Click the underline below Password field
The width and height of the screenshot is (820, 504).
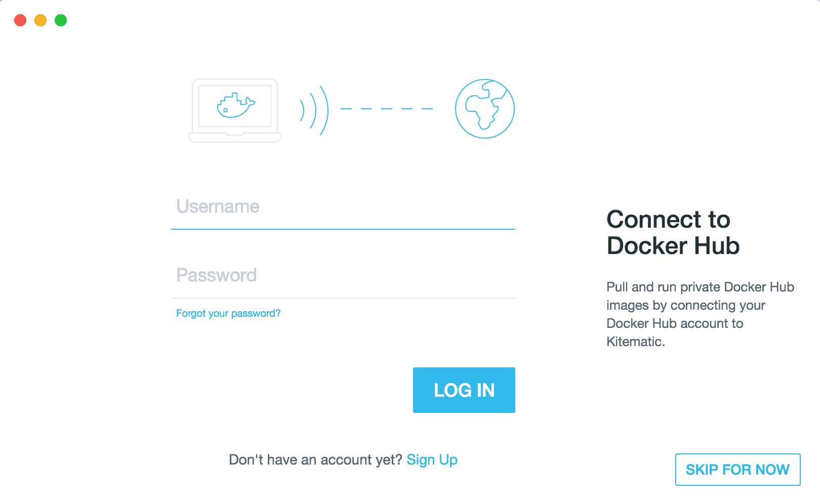pyautogui.click(x=343, y=298)
